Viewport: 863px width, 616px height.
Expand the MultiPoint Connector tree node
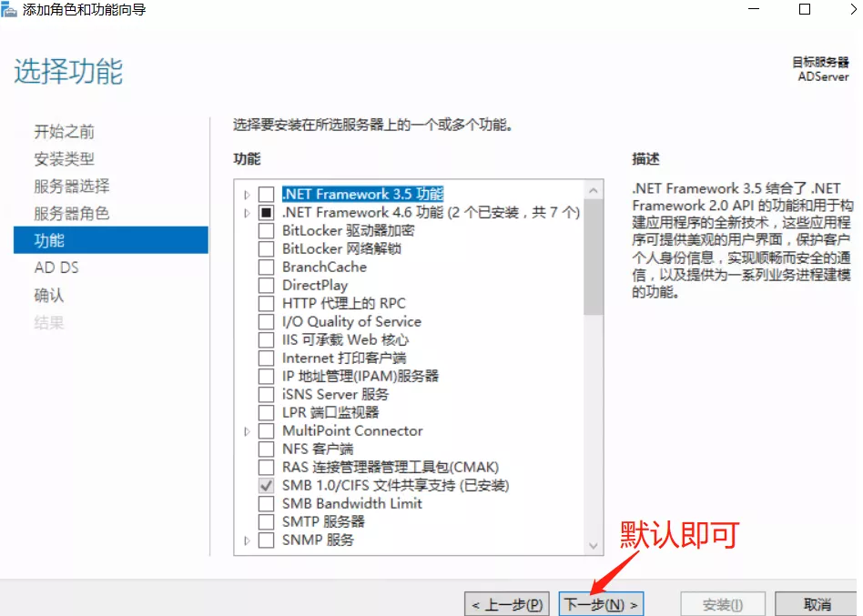click(247, 431)
